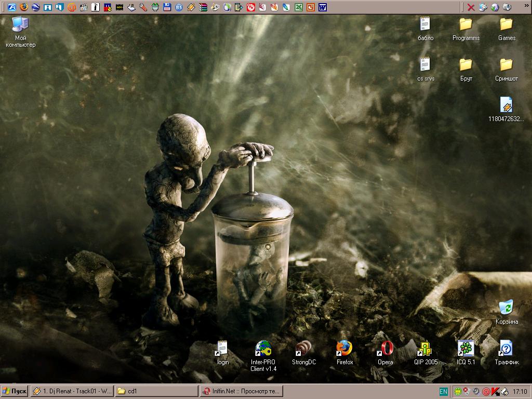Screen dimensions: 532x399
Task: Select the 1180472632... media file icon
Action: [506, 110]
